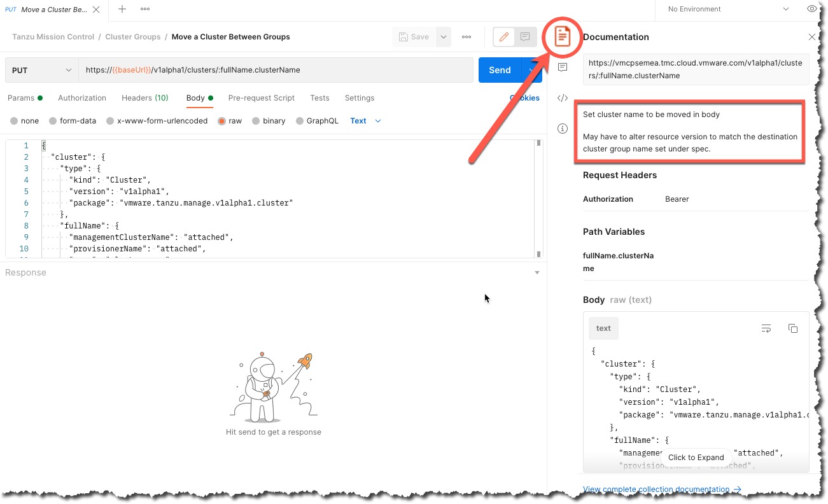Image resolution: width=828 pixels, height=504 pixels.
Task: Click the text language label in Documentation
Action: (603, 328)
